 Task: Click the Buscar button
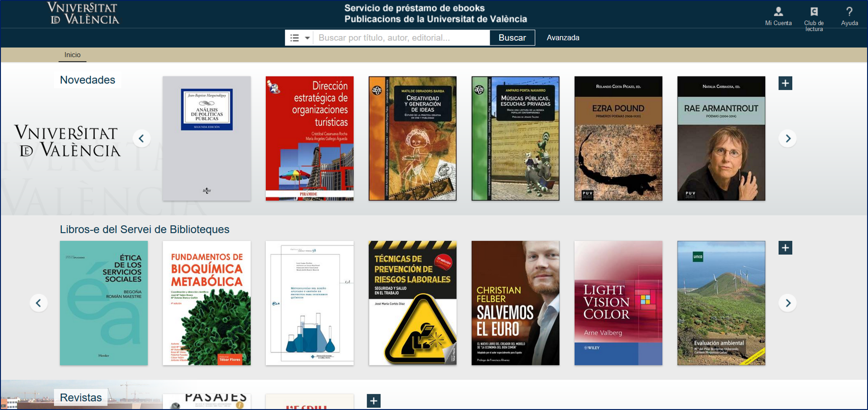pyautogui.click(x=512, y=38)
